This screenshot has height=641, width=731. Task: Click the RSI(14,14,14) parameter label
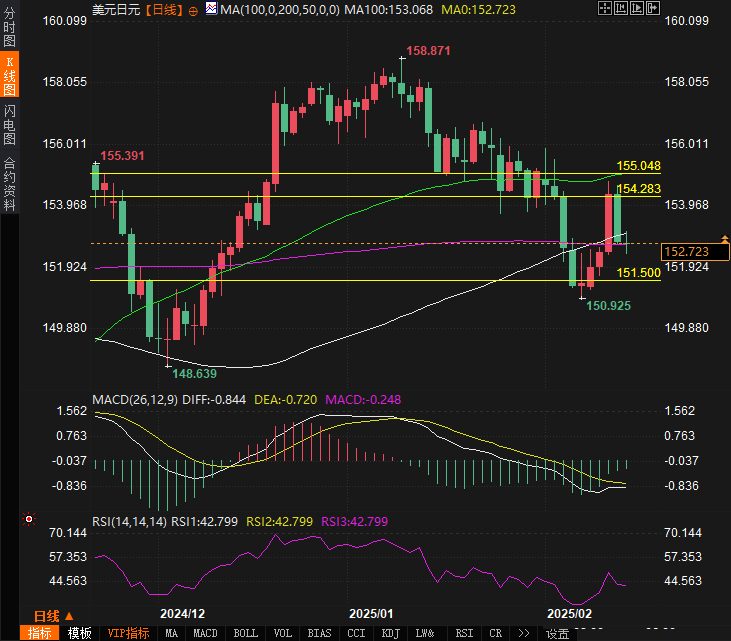pos(129,521)
